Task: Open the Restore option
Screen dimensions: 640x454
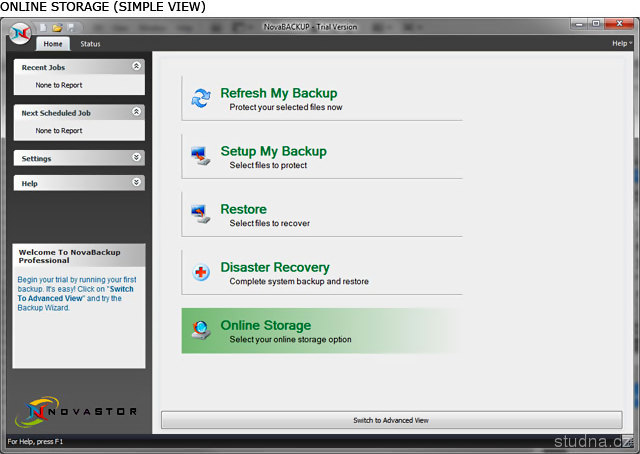Action: pos(322,214)
